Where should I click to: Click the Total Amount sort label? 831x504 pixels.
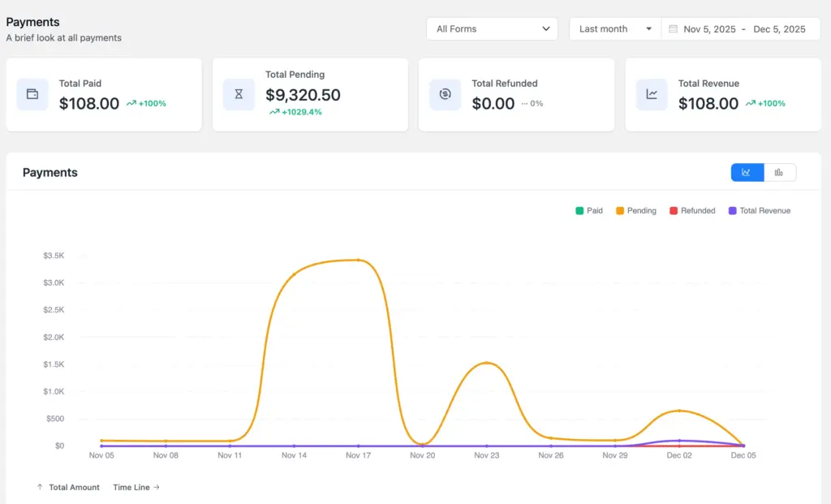pyautogui.click(x=73, y=487)
